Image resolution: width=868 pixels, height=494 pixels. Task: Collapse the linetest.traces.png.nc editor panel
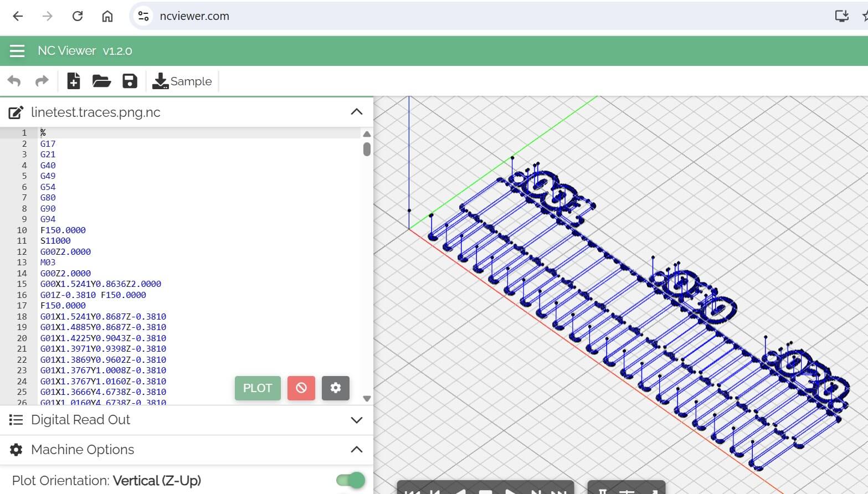click(357, 112)
